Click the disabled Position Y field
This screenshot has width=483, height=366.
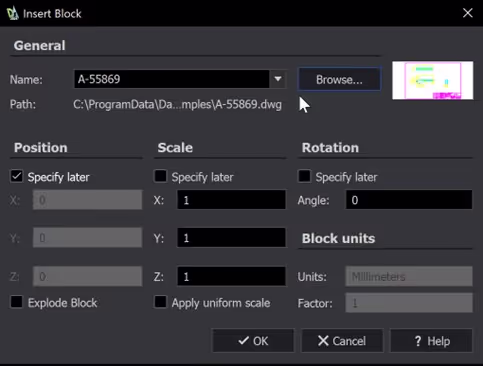pos(87,238)
